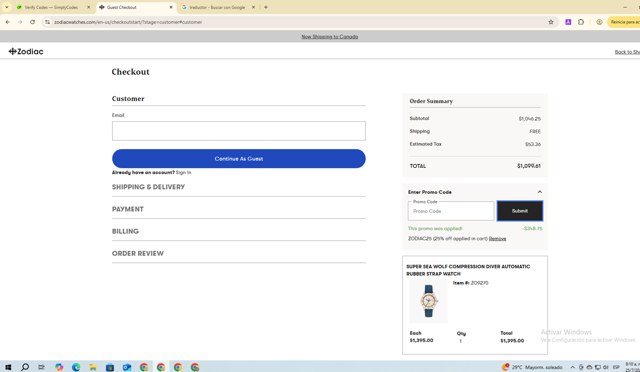Image resolution: width=640 pixels, height=372 pixels.
Task: Click the address bar URL
Action: (128, 22)
